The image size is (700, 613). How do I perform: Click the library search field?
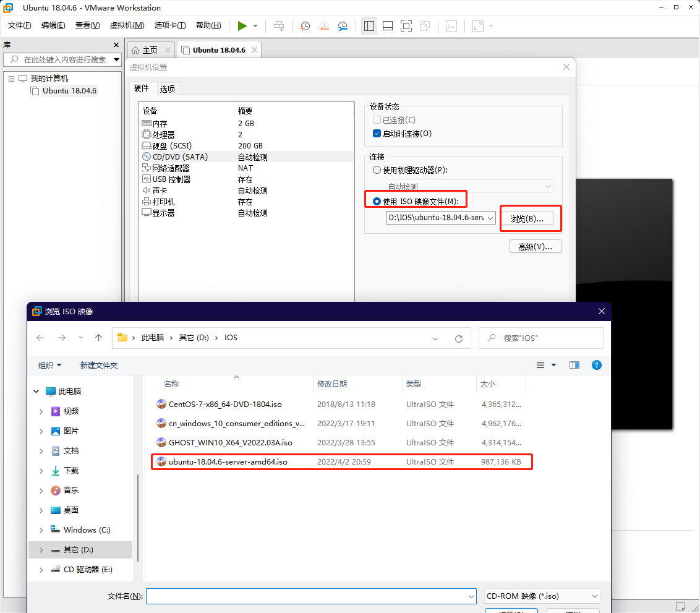coord(61,59)
